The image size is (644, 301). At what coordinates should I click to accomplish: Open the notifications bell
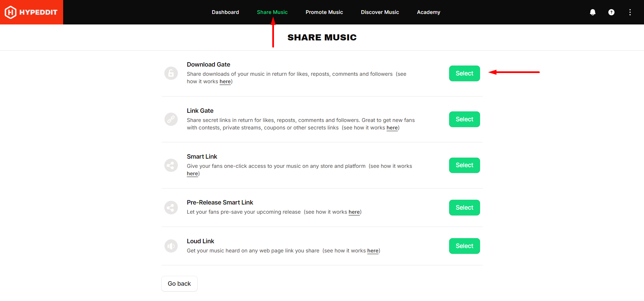(x=593, y=12)
